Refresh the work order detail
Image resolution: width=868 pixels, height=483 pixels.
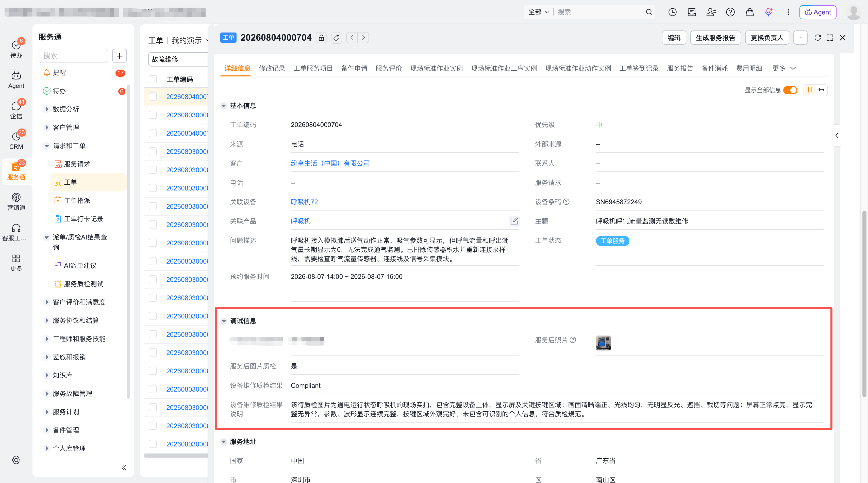click(817, 38)
